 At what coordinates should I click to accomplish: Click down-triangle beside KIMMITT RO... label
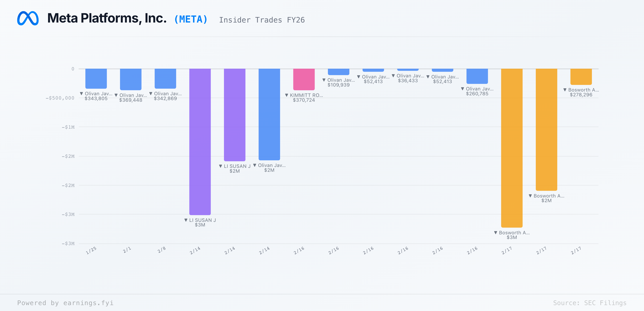pos(287,95)
